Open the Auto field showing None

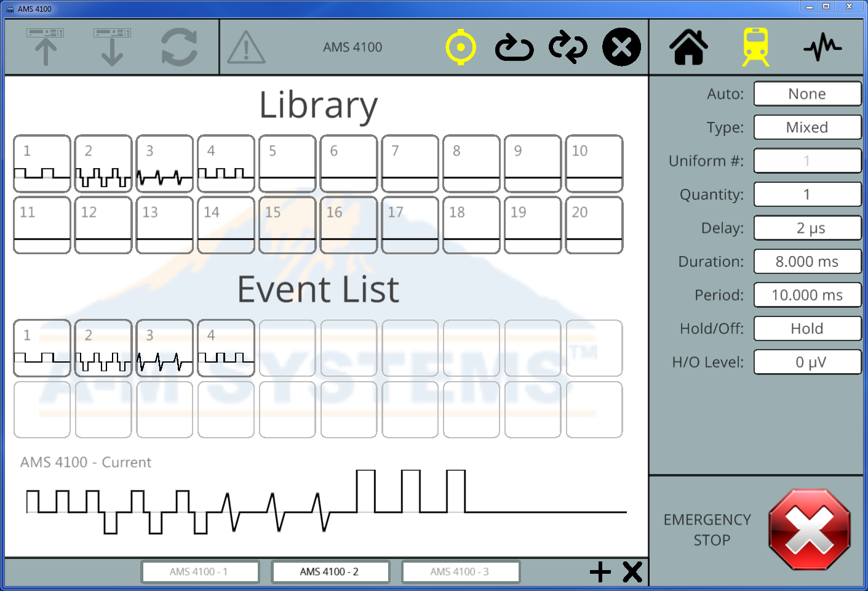tap(807, 94)
